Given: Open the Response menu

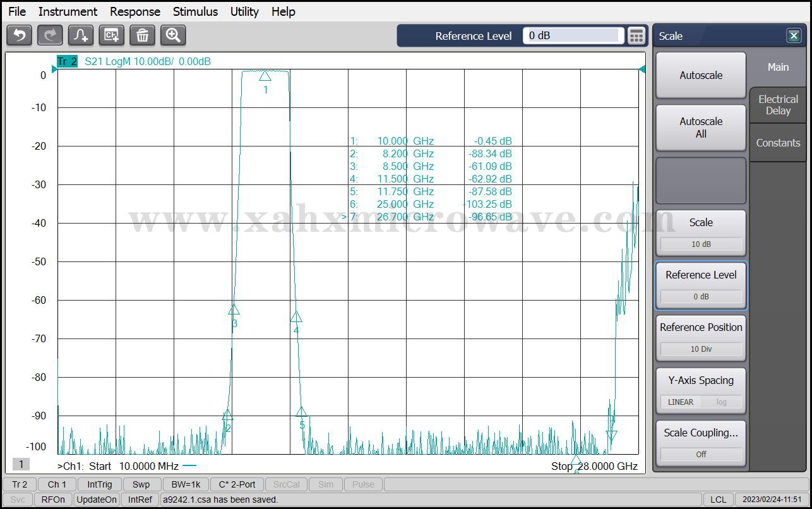Looking at the screenshot, I should (135, 11).
